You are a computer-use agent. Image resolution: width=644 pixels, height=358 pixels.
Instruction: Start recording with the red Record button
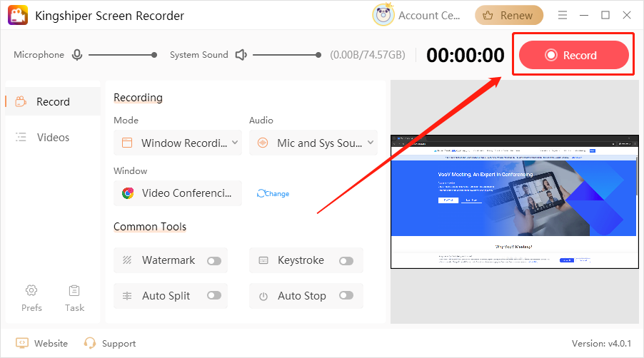574,55
